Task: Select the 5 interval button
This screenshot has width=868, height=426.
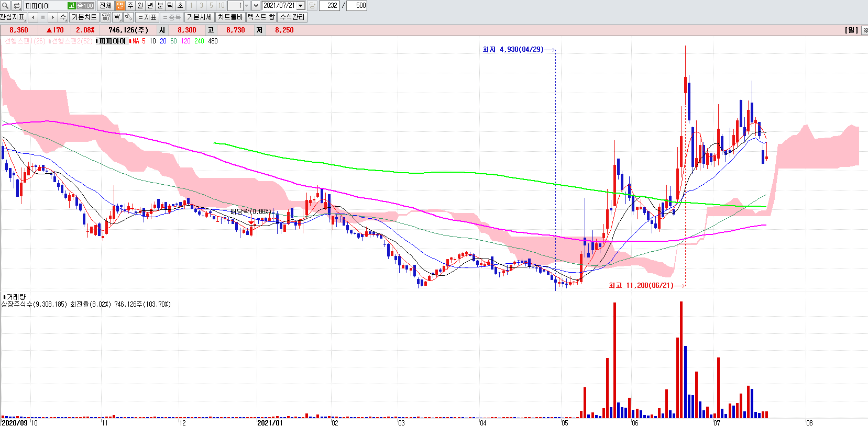Action: [211, 5]
